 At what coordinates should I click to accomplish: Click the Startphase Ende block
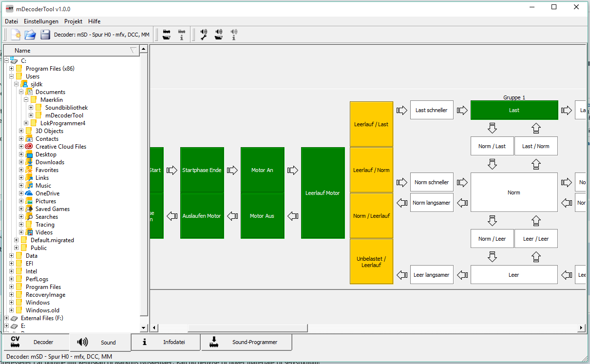point(202,170)
